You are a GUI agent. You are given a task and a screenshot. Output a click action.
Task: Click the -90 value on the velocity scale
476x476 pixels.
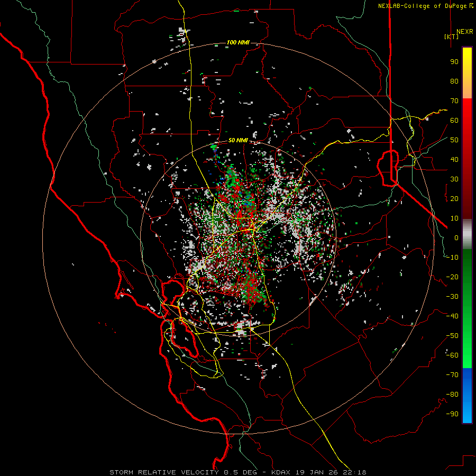pos(452,414)
